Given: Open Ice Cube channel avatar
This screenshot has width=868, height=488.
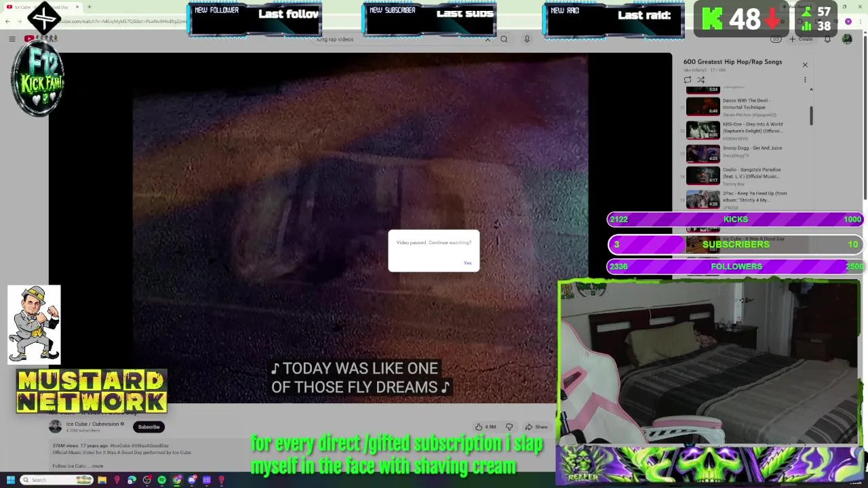Looking at the screenshot, I should (x=55, y=426).
